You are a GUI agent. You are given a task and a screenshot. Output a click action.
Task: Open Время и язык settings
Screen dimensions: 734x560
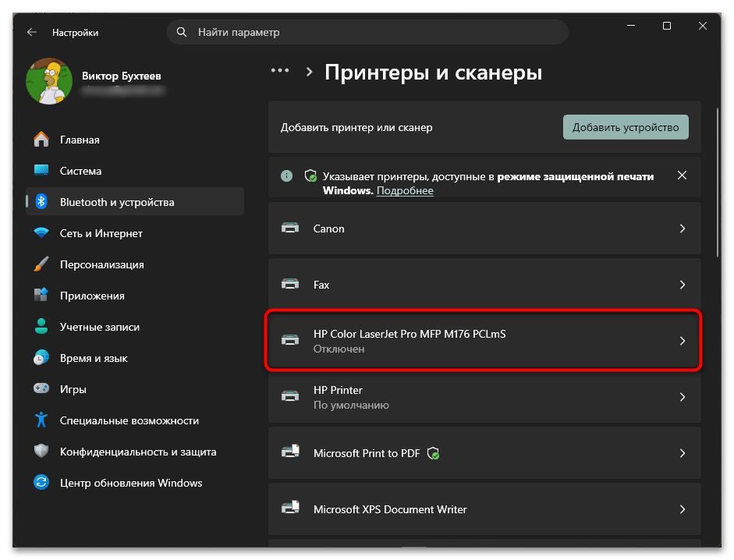(x=135, y=358)
